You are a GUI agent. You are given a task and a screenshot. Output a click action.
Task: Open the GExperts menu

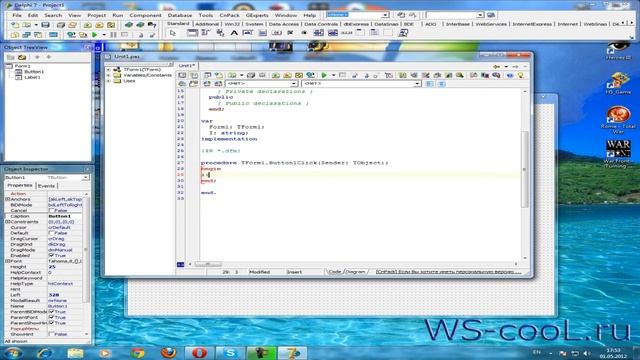257,15
